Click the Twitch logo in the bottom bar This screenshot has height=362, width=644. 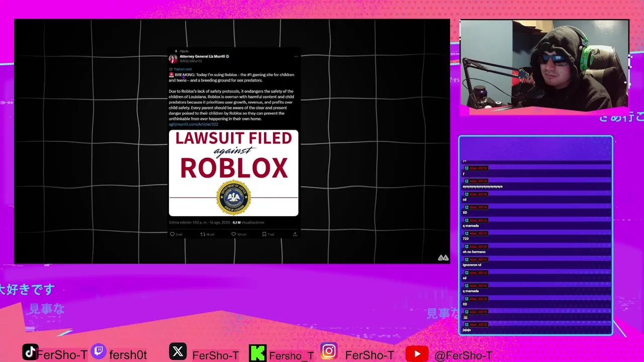(99, 352)
